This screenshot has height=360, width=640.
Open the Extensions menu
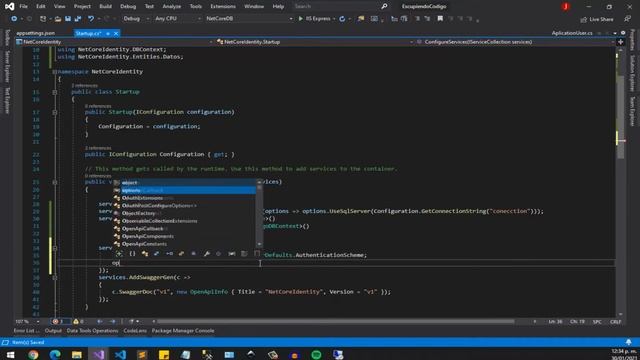coord(223,7)
